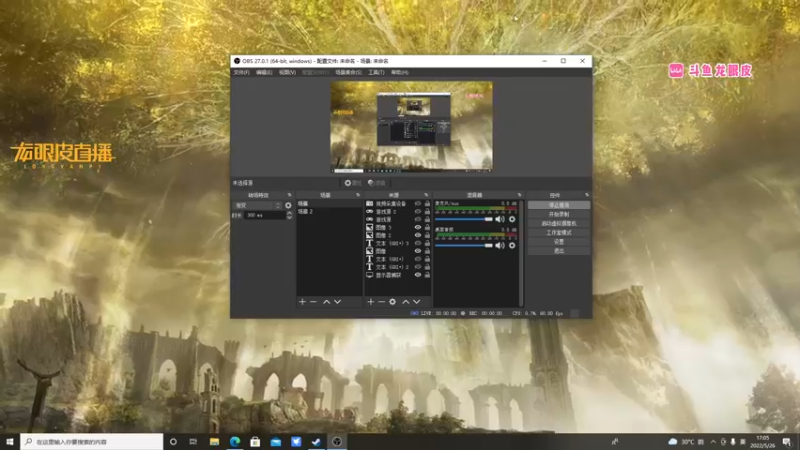Remove the selected scene with minus icon
The height and width of the screenshot is (450, 800).
(313, 302)
